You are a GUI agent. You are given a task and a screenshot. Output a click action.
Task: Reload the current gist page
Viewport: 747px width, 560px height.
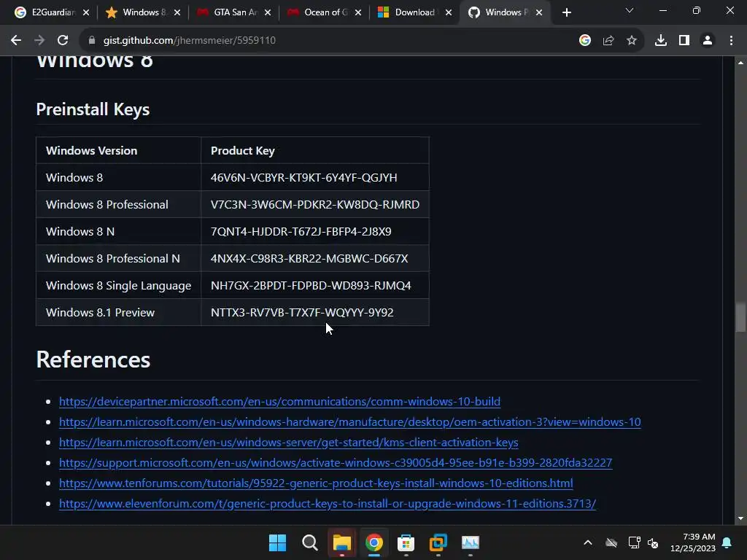pos(63,41)
